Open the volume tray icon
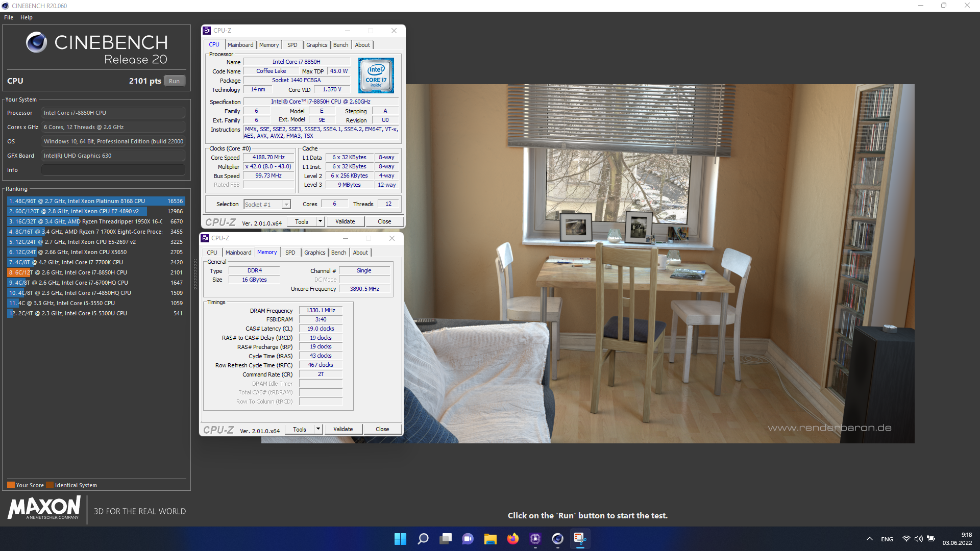Image resolution: width=980 pixels, height=551 pixels. click(918, 539)
